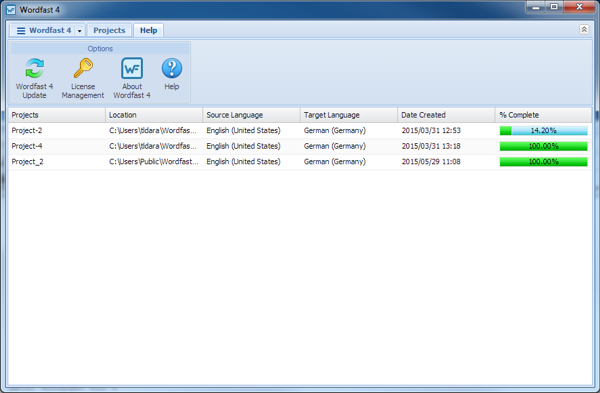Sort by Date Created column header
Viewport: 600px width, 393px height.
click(x=446, y=115)
